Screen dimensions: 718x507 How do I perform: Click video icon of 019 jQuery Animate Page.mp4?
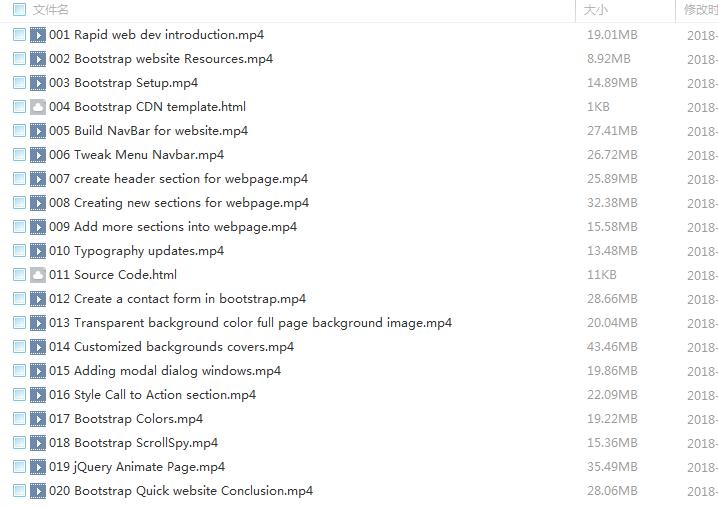point(38,467)
